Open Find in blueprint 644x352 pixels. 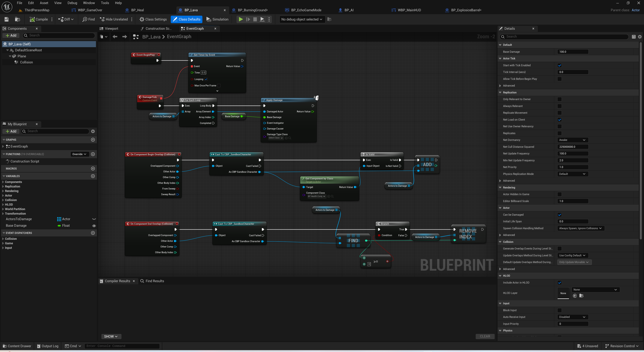click(89, 19)
